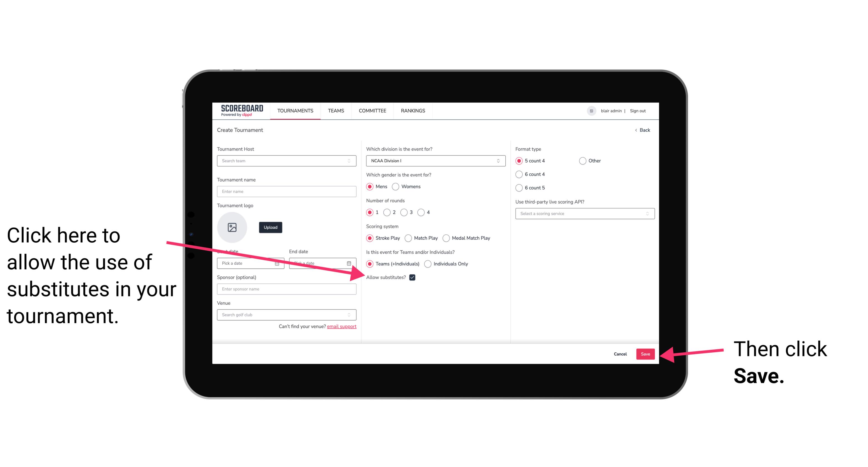Click the Venue search icon

pyautogui.click(x=352, y=315)
